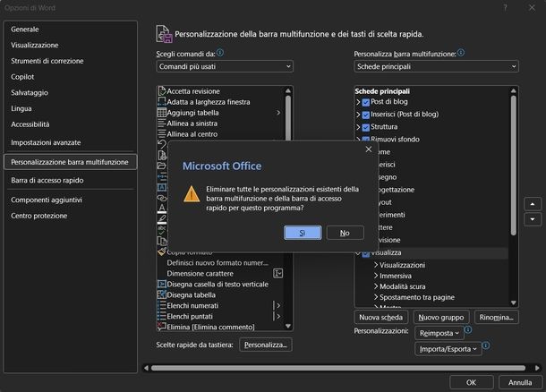Expand the Spostamento tra pagine group

[x=376, y=297]
